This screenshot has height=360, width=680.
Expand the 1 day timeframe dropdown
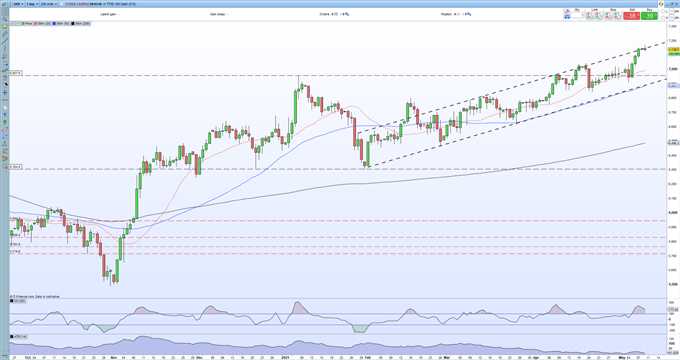[x=32, y=4]
